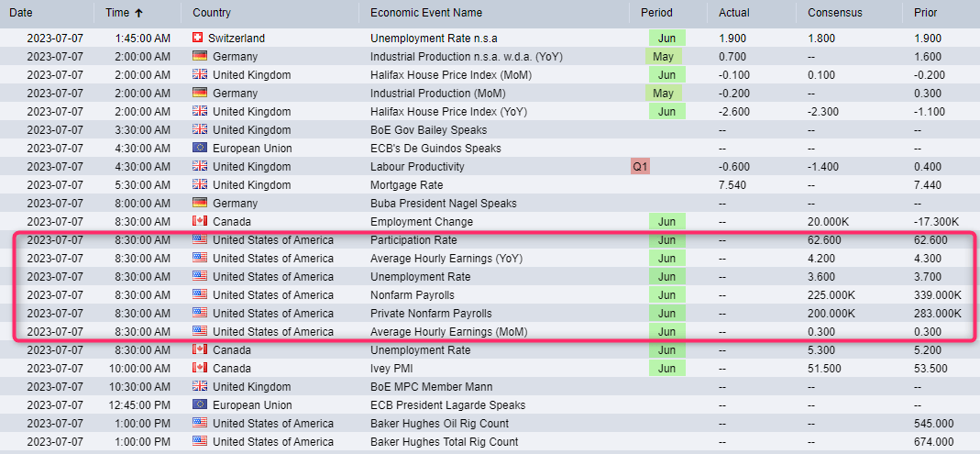Click the red Q1 period badge
This screenshot has width=980, height=454.
click(640, 167)
